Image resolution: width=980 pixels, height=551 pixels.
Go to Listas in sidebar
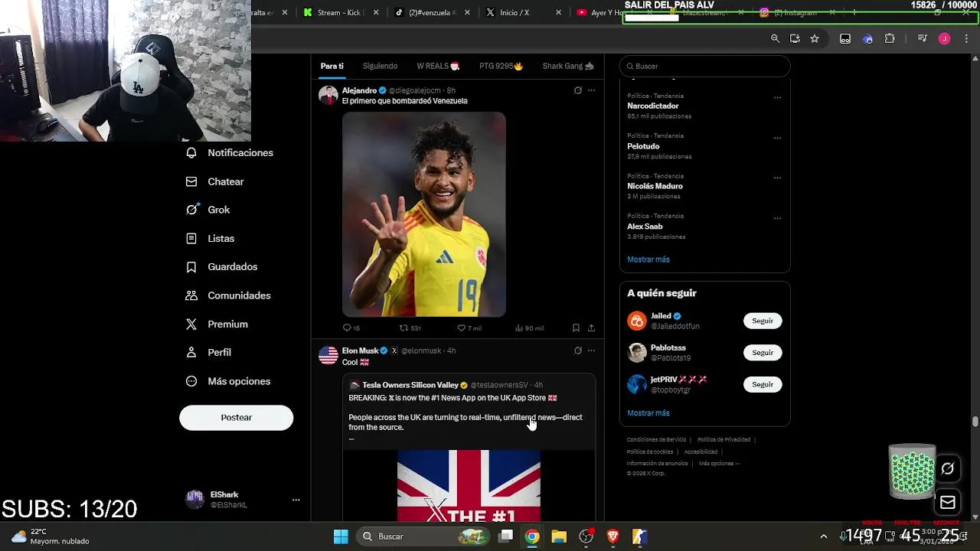211,239
